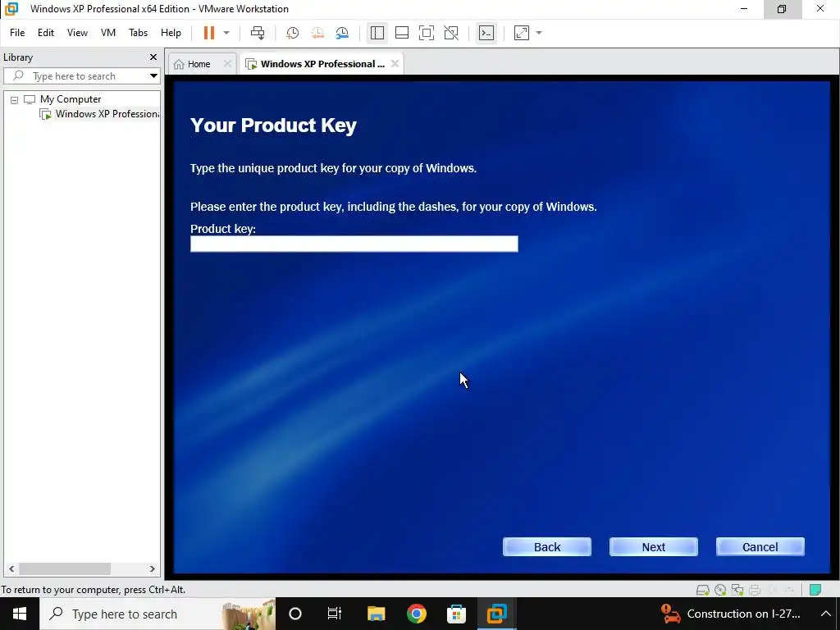Open the Windows Start menu
The image size is (840, 630).
point(20,614)
